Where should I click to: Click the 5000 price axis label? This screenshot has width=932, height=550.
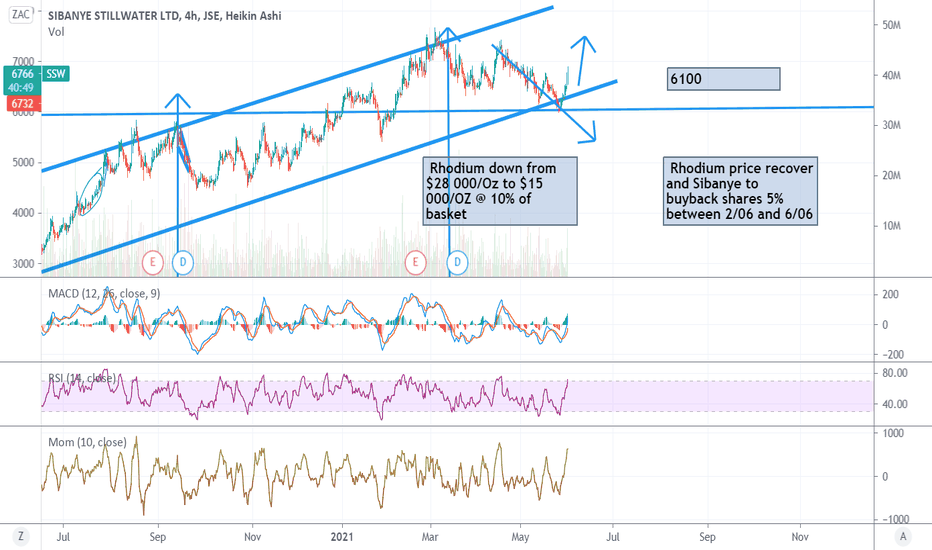pos(24,162)
